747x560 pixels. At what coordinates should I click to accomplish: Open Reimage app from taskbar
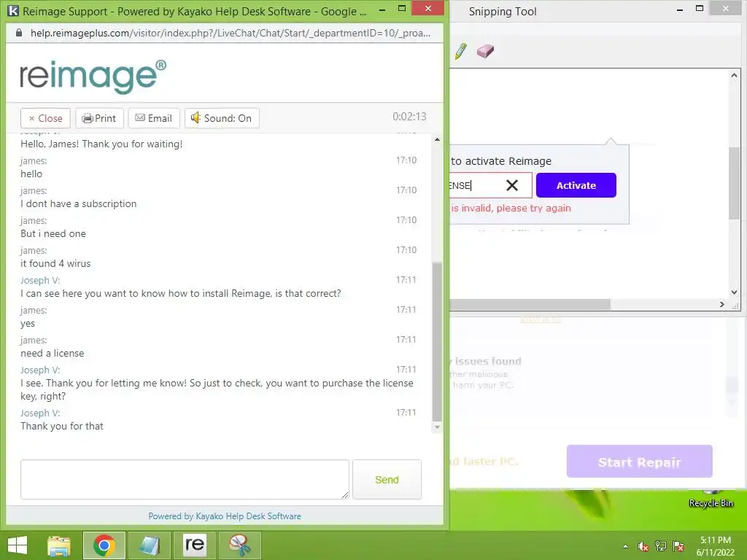194,545
